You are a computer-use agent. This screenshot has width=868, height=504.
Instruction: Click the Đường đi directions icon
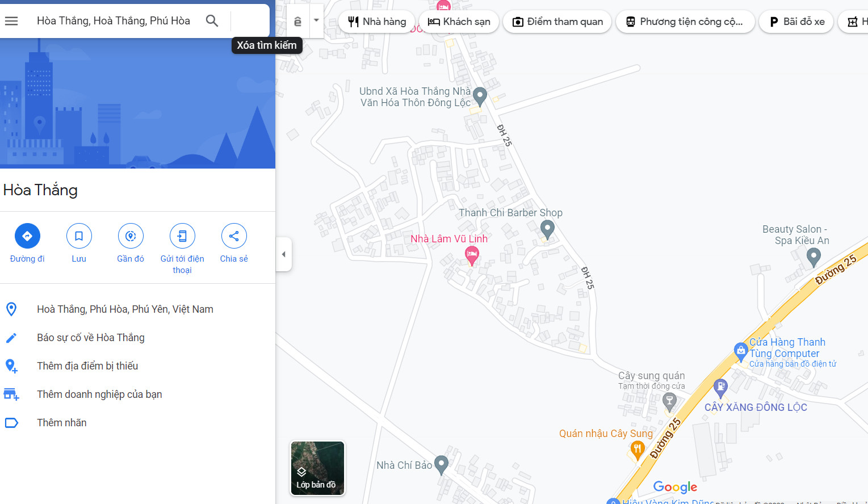pos(27,236)
